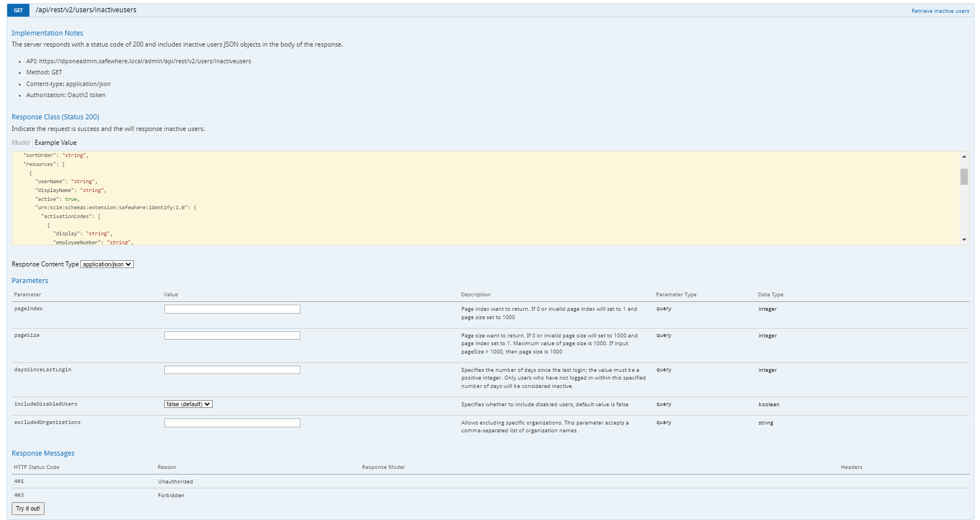Viewport: 980px width, 520px height.
Task: Select the includeDisabledUsers parameter name
Action: click(46, 404)
